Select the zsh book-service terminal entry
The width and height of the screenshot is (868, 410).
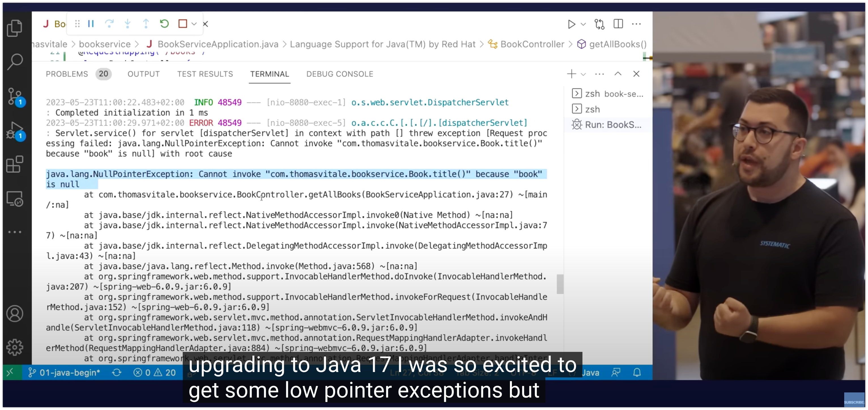(x=607, y=94)
